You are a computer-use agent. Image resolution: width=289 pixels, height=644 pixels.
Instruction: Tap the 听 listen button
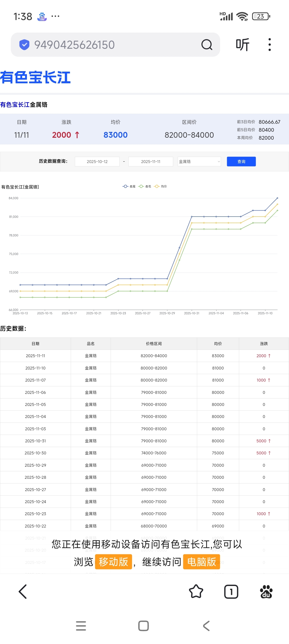pos(243,45)
